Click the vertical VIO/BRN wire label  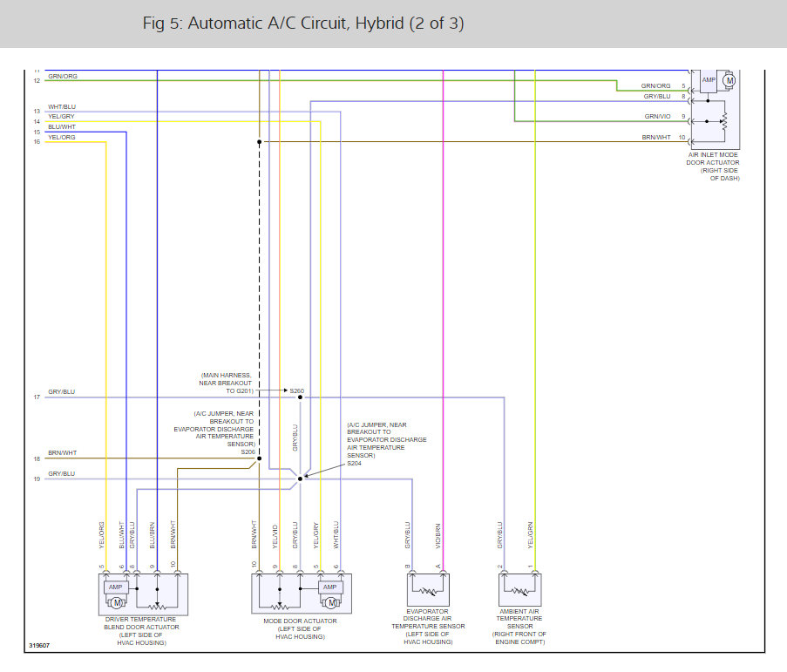[438, 536]
